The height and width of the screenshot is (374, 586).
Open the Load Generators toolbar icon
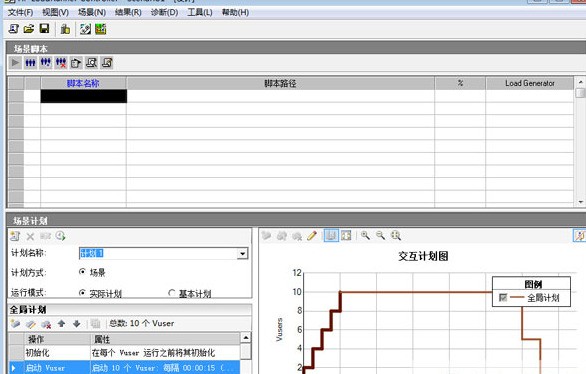click(x=65, y=29)
